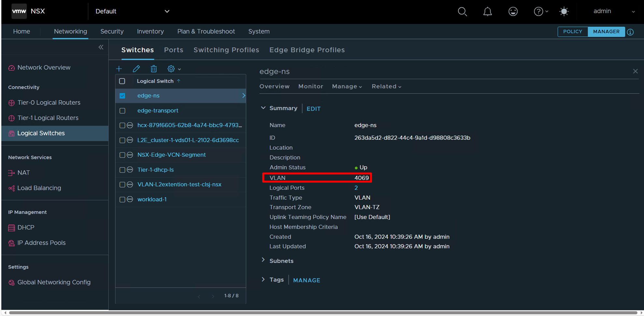Sort by Logical Switch column arrow
Screen dimensions: 644x316
pos(179,81)
